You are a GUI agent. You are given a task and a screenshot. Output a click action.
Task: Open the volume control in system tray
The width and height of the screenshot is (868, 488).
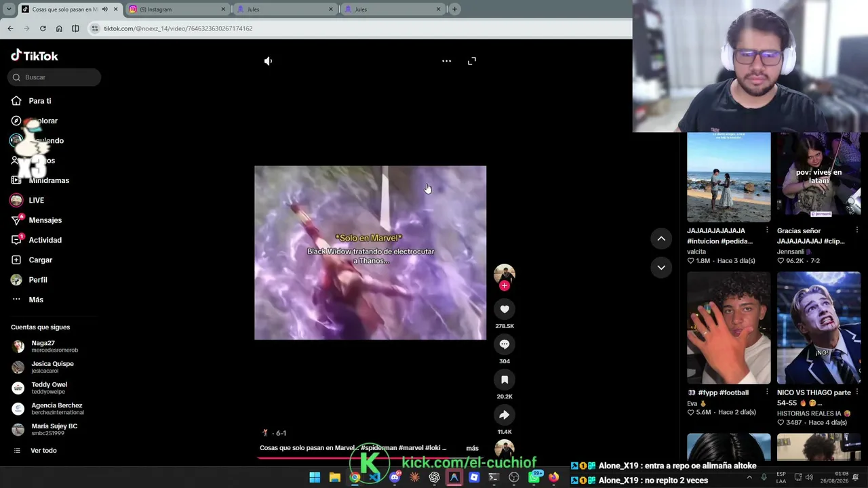point(809,477)
